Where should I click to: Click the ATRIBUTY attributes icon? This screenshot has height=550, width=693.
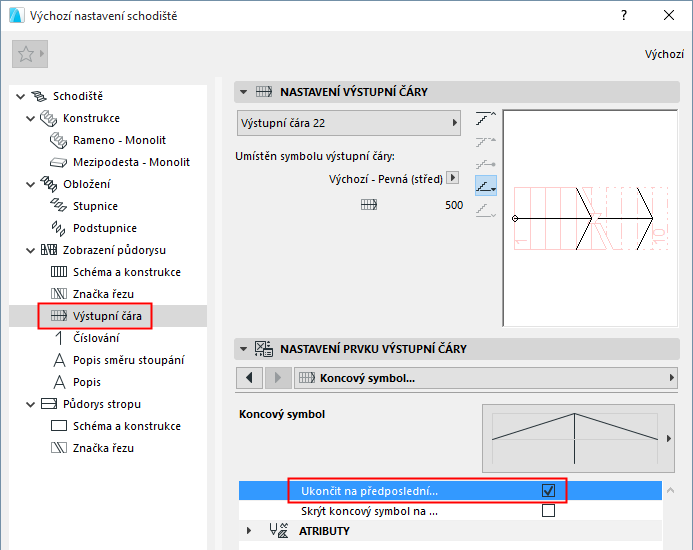tap(279, 531)
